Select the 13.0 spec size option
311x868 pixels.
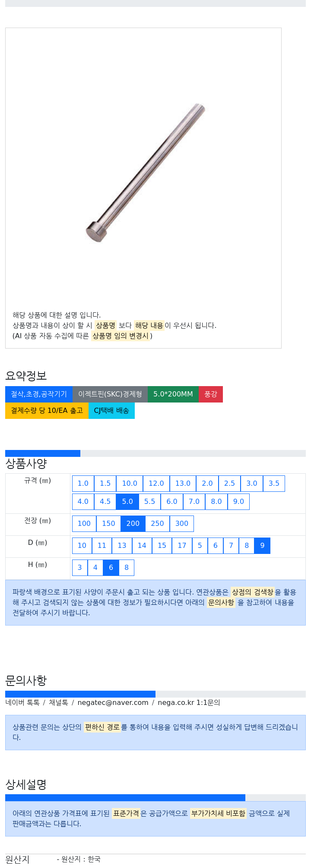(183, 484)
